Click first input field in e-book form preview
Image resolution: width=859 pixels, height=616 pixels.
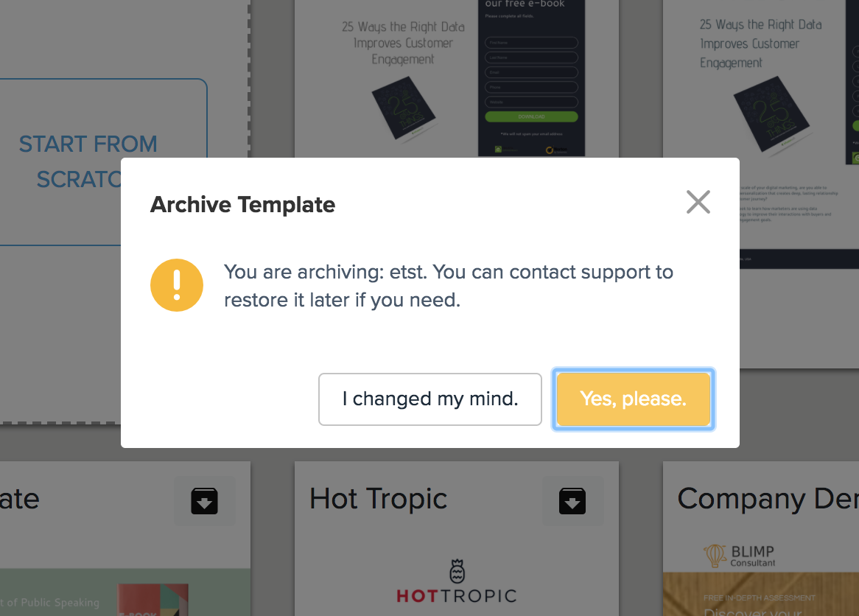point(531,43)
